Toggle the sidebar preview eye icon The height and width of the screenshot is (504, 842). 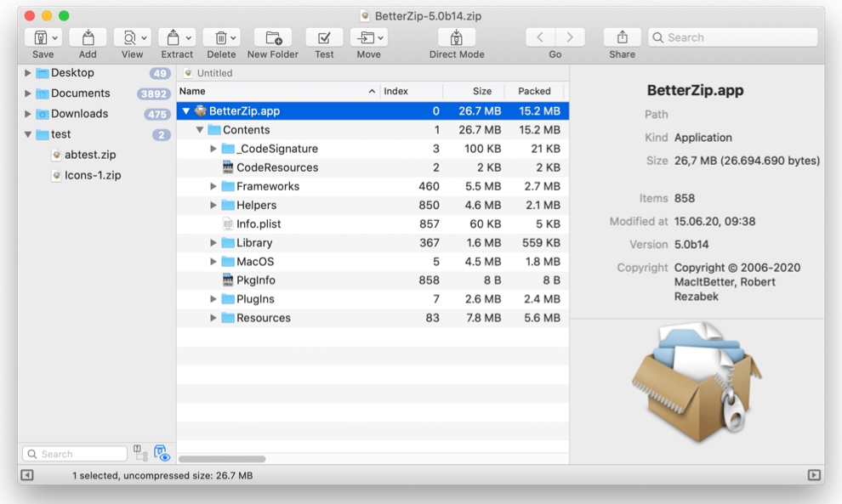[162, 453]
